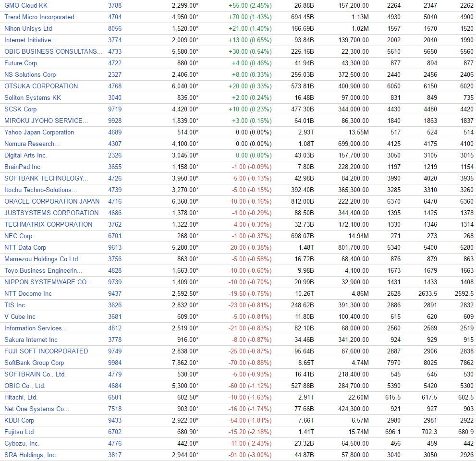Open Internet Initiative company link

point(30,40)
